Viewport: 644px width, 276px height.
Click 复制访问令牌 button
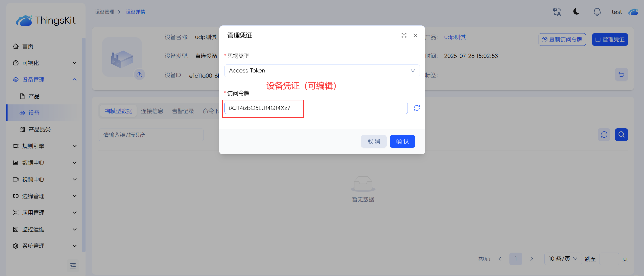(x=562, y=40)
